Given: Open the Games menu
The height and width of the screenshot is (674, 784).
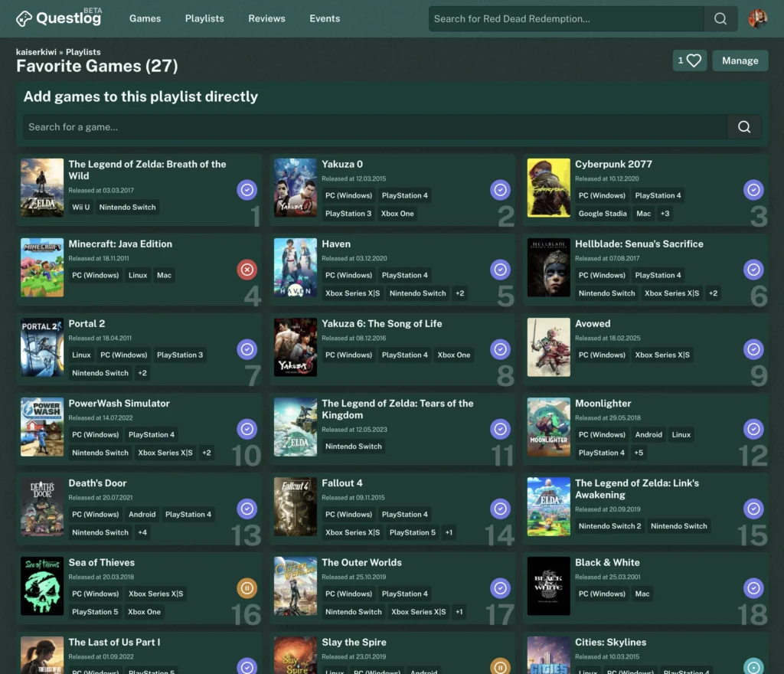Looking at the screenshot, I should click(145, 18).
